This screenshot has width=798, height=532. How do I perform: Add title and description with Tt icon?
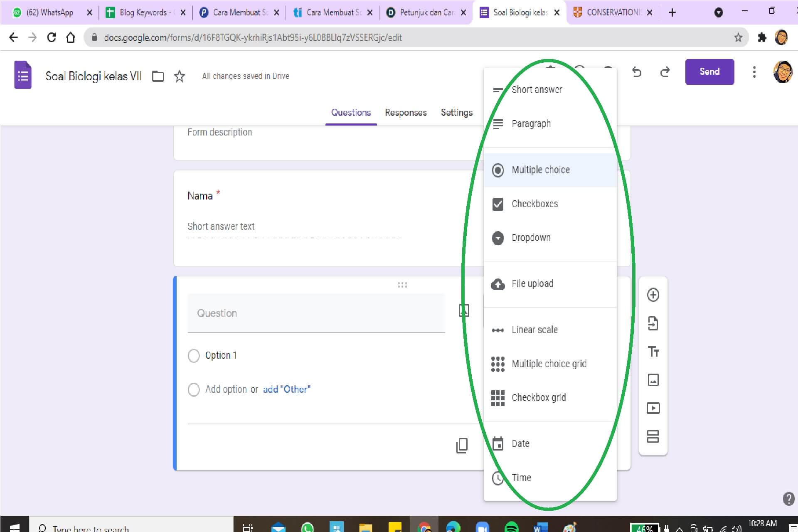coord(653,352)
